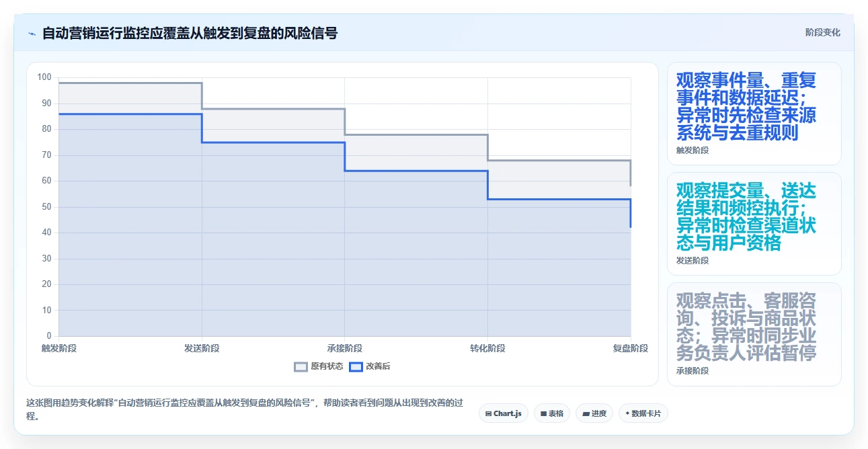This screenshot has height=449, width=868.
Task: Select the 进度 tag
Action: 594,413
